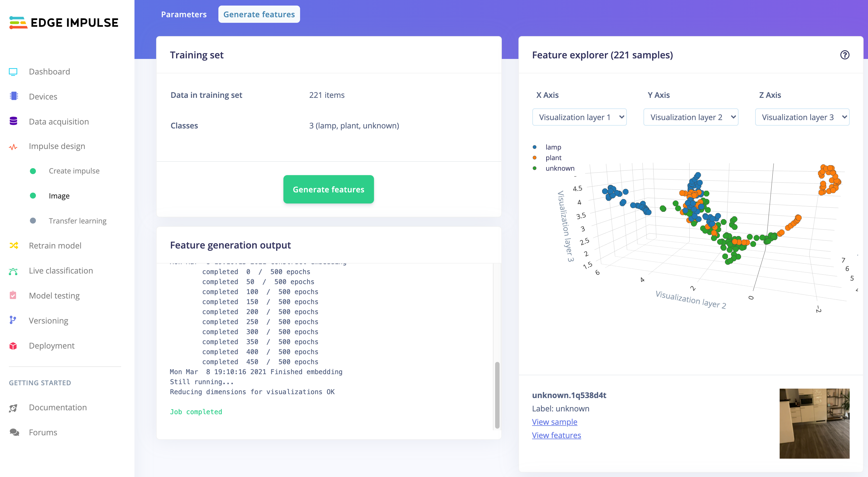Viewport: 868px width, 477px height.
Task: Open Devices via its chip icon
Action: [x=14, y=96]
